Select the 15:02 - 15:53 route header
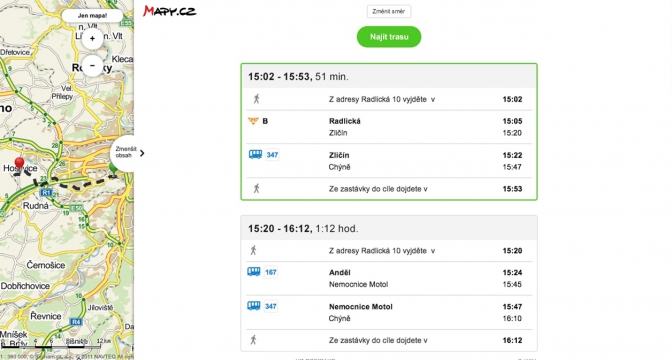 tap(389, 76)
